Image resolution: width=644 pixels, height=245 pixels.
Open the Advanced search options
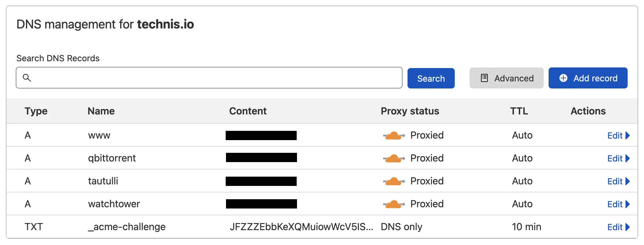pyautogui.click(x=506, y=78)
